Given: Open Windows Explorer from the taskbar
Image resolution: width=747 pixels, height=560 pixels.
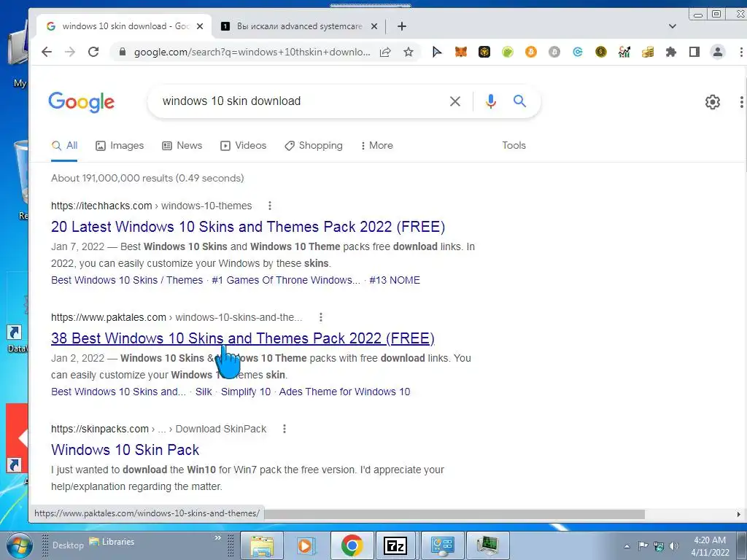Looking at the screenshot, I should pos(262,545).
